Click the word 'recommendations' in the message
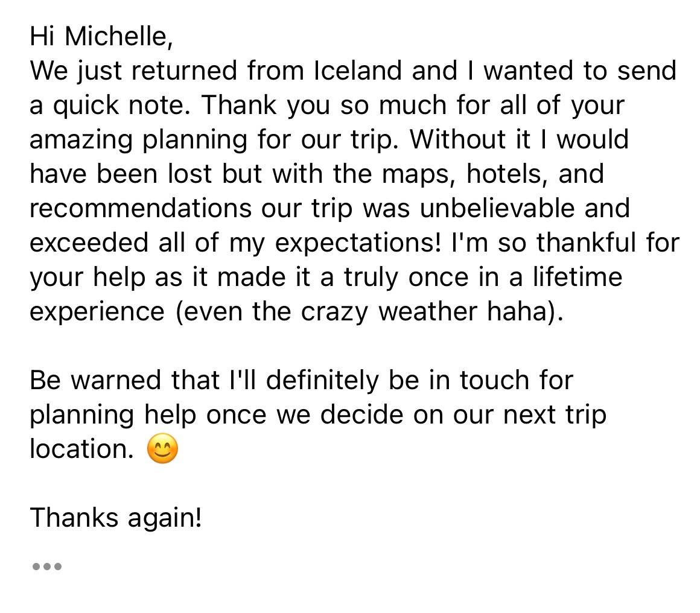700x613 pixels. click(x=140, y=209)
